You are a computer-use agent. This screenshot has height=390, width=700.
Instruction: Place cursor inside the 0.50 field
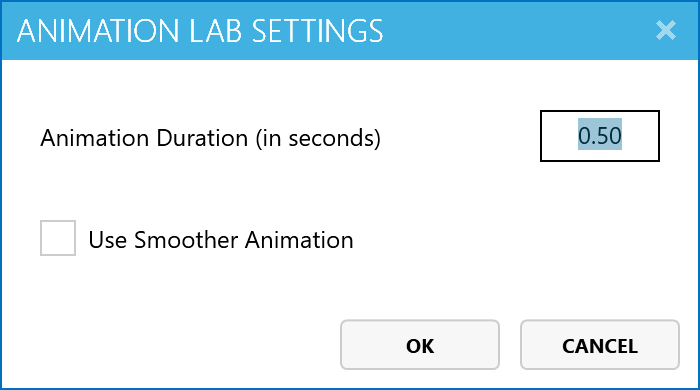click(600, 136)
